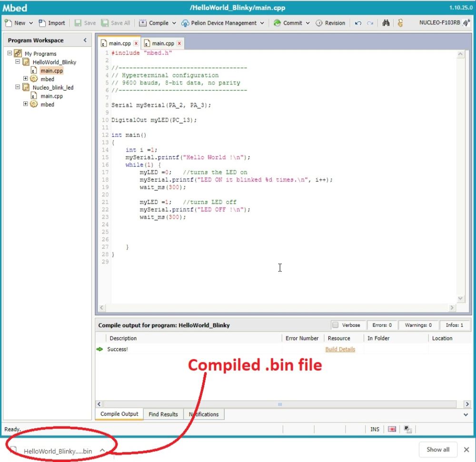
Task: Switch to the first main.cpp editor tab
Action: pos(119,43)
